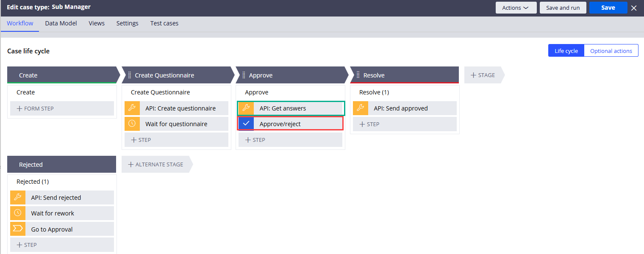Open the Data Model tab
This screenshot has height=254, width=644.
pyautogui.click(x=61, y=23)
